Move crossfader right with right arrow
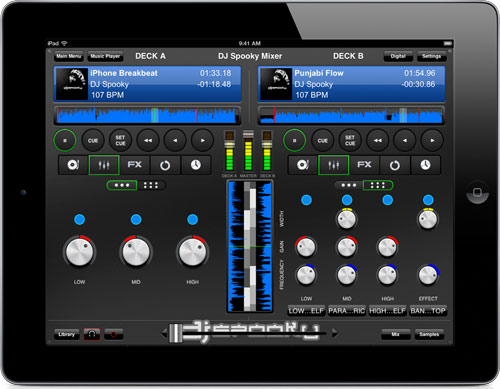This screenshot has height=389, width=500. [x=335, y=333]
